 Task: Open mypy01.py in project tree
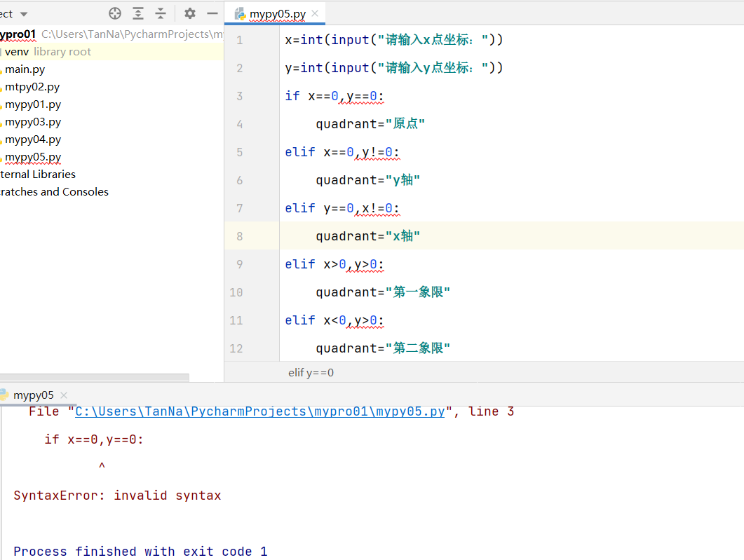33,104
